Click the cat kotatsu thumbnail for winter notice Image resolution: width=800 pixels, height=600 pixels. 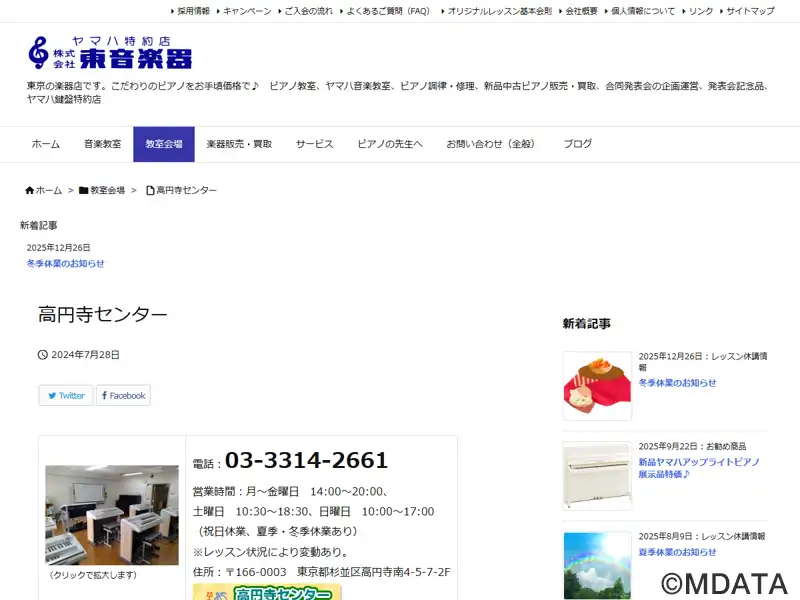point(597,386)
